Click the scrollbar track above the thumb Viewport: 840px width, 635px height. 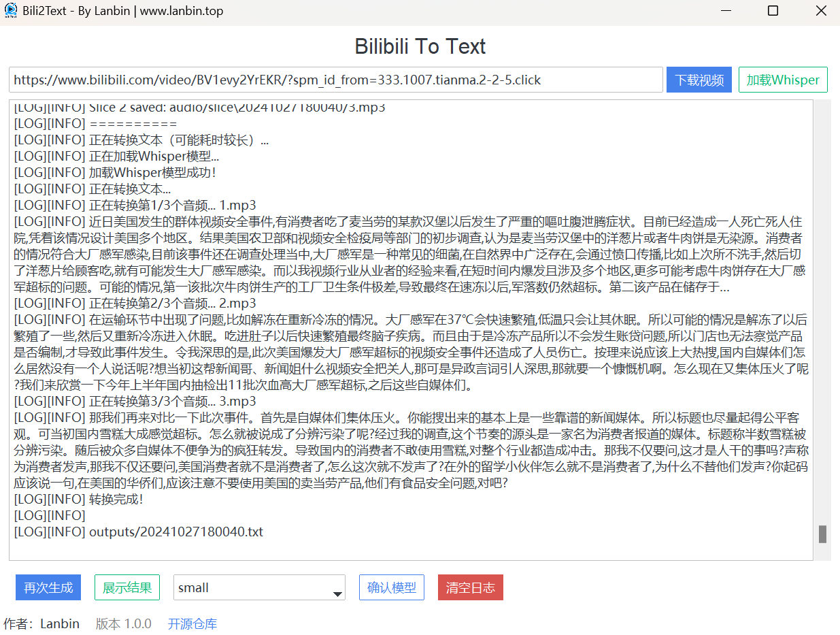[x=822, y=306]
